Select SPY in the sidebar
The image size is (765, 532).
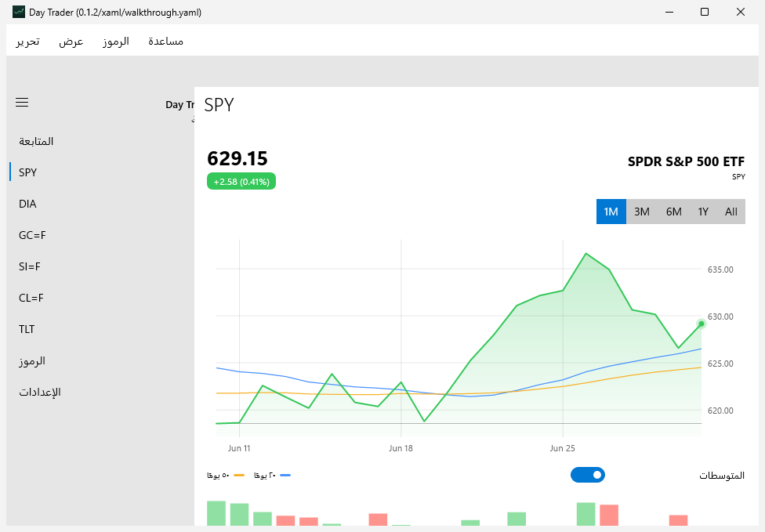click(100, 172)
